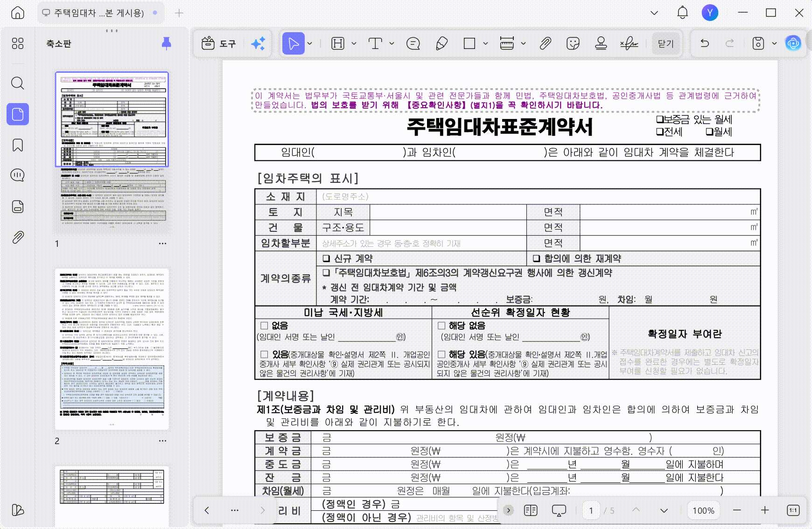
Task: Go to the next page down arrow
Action: click(664, 510)
